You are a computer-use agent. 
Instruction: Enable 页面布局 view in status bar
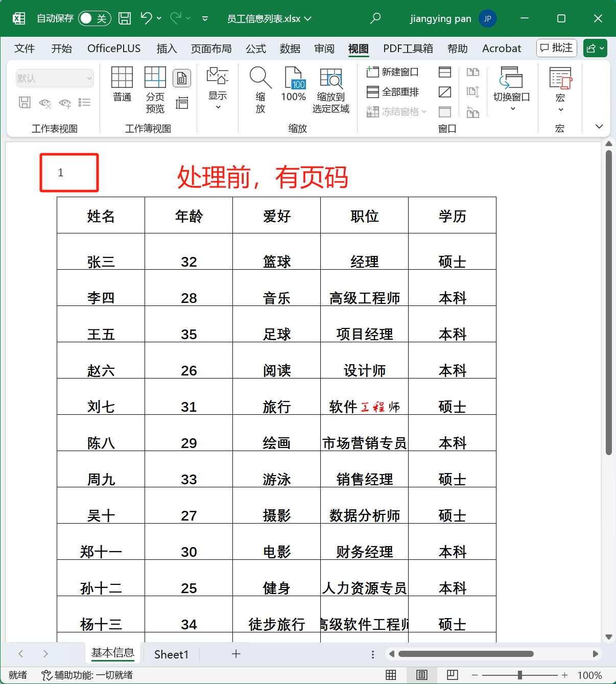click(421, 674)
